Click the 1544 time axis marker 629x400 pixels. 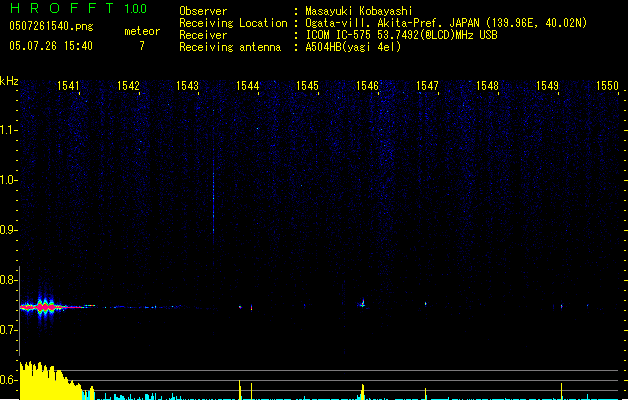point(248,86)
